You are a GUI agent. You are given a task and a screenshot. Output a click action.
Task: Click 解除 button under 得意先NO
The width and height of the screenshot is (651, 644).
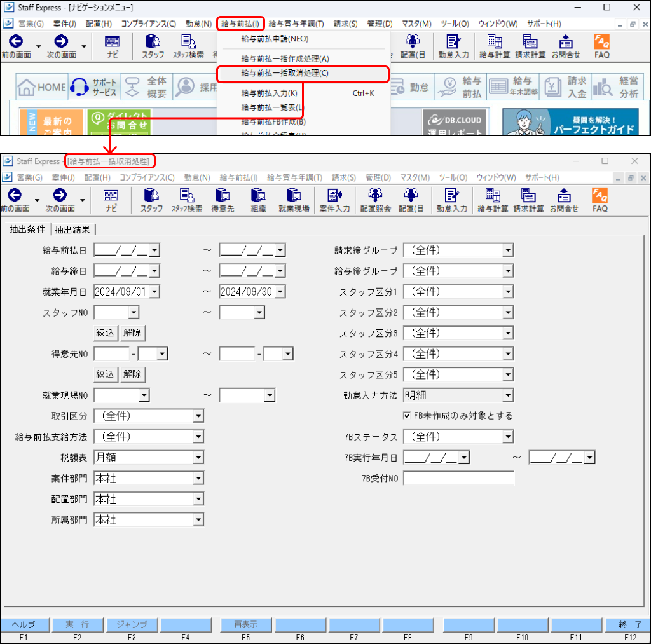pyautogui.click(x=132, y=374)
